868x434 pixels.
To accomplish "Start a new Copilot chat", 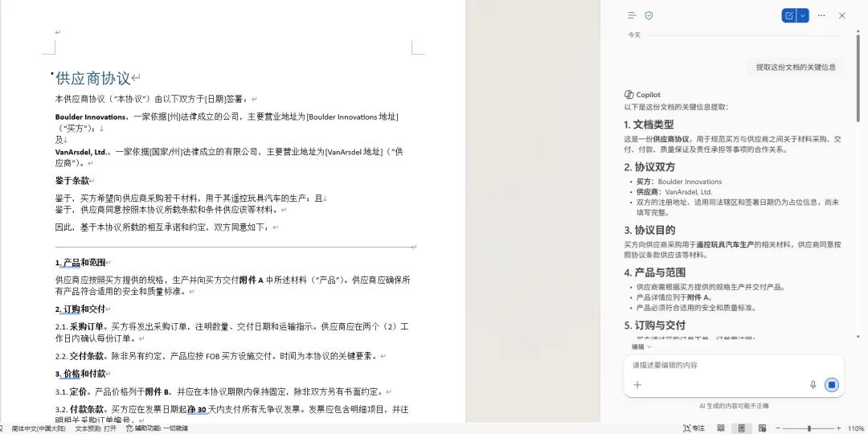I will tap(789, 15).
